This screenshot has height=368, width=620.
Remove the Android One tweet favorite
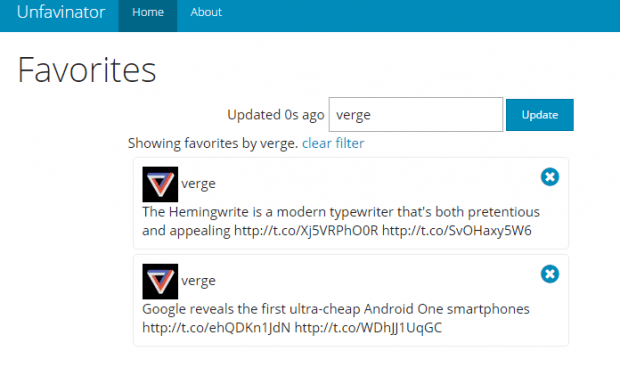550,274
